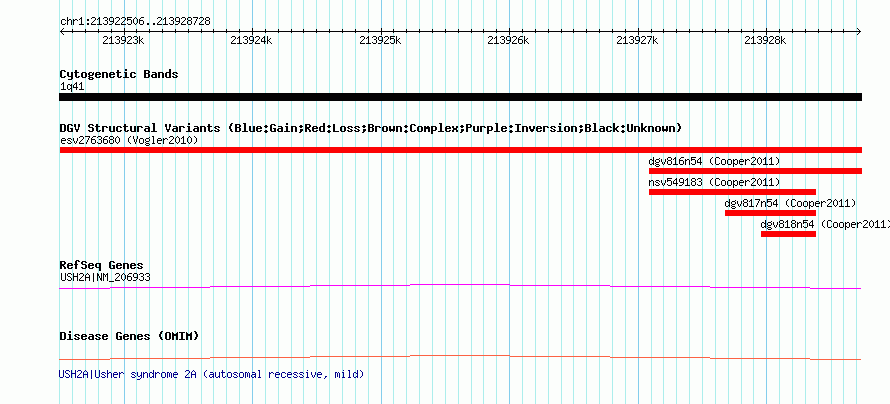Click the DGV Structural Variants track title
890x404 pixels.
pos(370,128)
